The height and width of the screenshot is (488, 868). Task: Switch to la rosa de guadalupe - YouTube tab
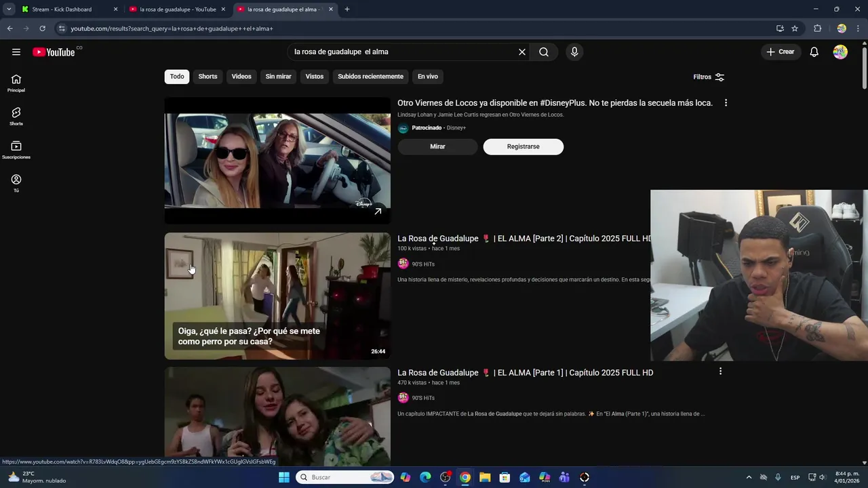point(178,9)
